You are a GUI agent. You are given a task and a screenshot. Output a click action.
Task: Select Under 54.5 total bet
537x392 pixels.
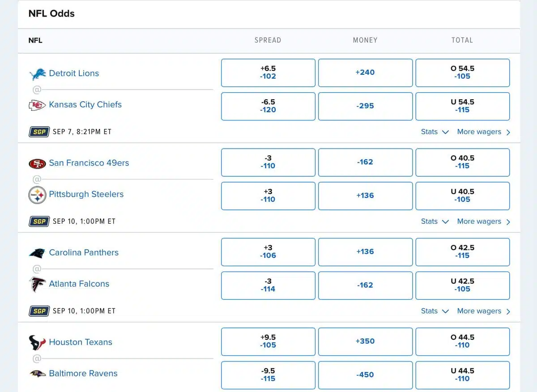tap(462, 106)
